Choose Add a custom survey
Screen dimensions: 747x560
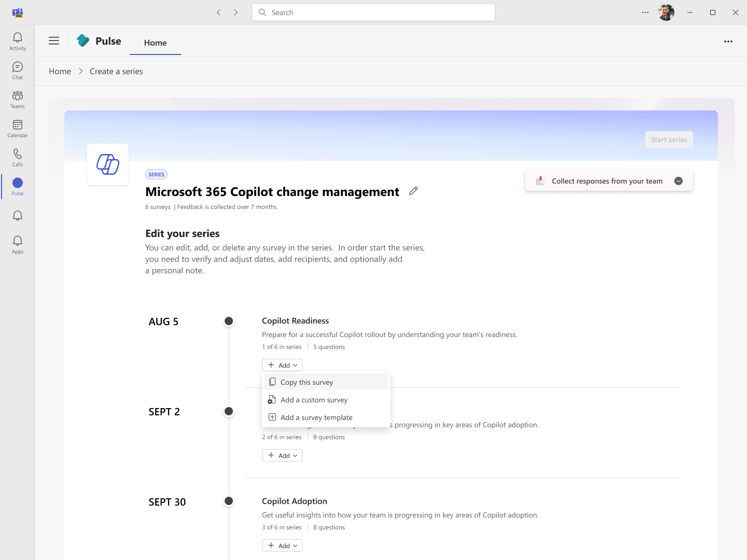pyautogui.click(x=326, y=400)
